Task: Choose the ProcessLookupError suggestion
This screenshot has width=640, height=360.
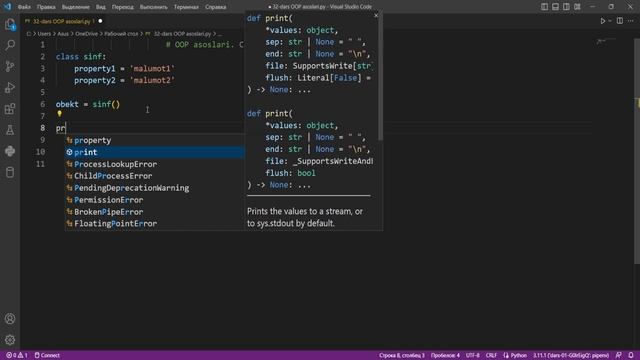Action: click(x=155, y=164)
